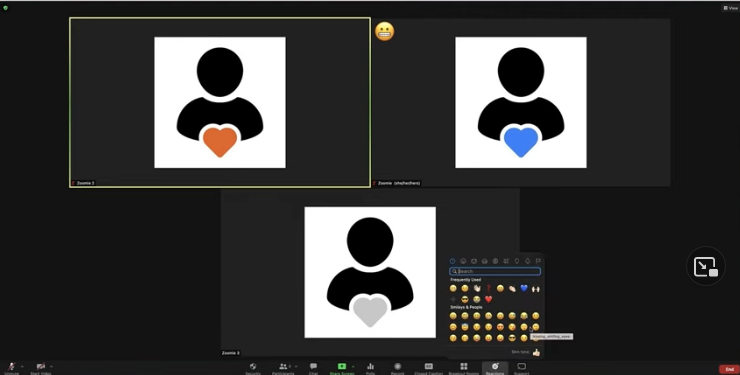Toggle the Unmute microphone button
This screenshot has width=740, height=375.
tap(11, 368)
